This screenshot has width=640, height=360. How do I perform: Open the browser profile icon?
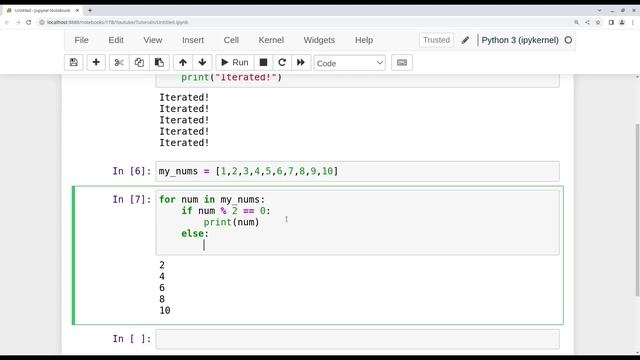point(622,22)
